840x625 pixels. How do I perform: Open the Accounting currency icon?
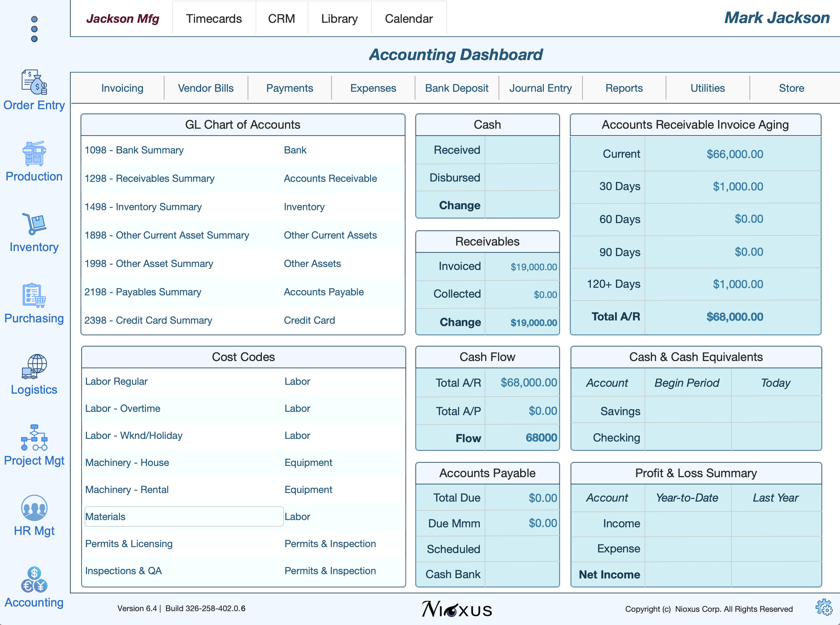(x=34, y=579)
